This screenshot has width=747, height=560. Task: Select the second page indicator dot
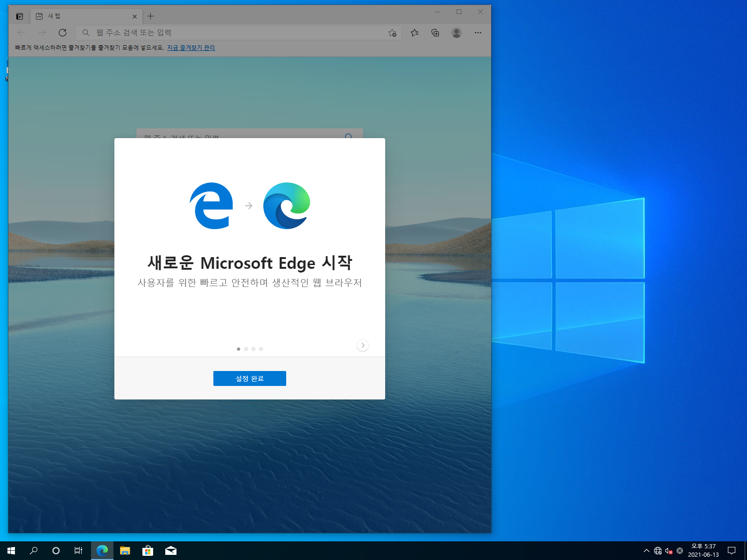246,349
